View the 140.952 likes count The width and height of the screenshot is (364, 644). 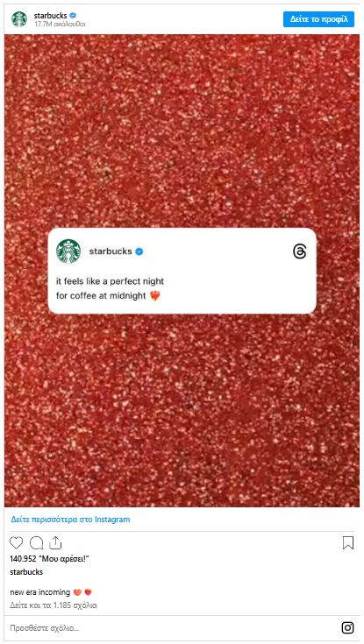[49, 559]
